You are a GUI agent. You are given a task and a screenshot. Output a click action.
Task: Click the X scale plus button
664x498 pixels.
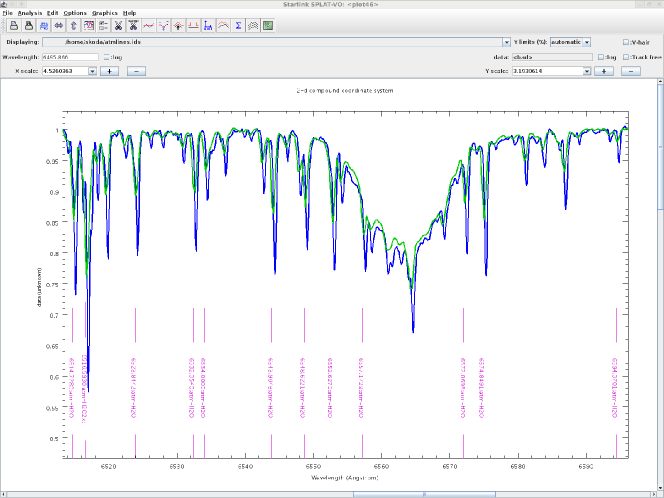tap(109, 71)
